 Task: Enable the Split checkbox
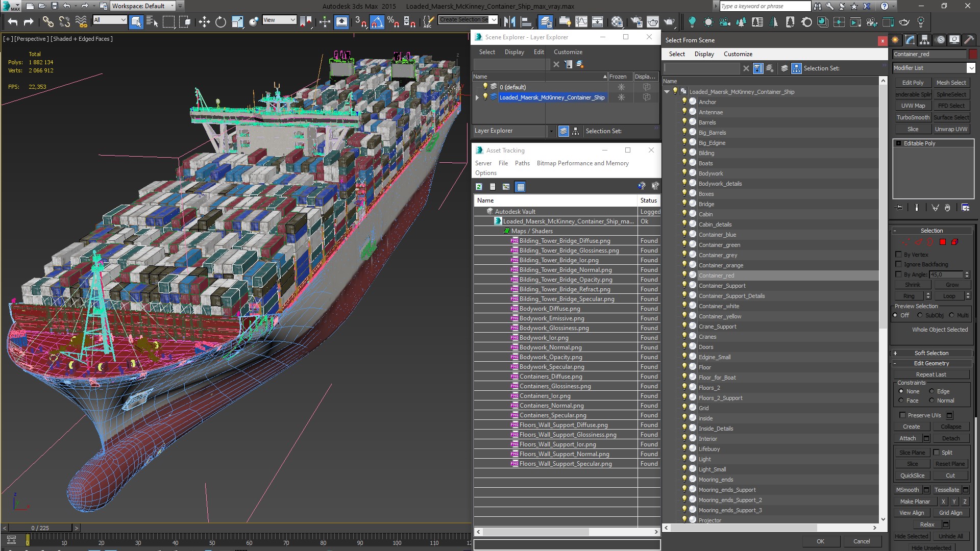click(x=936, y=453)
